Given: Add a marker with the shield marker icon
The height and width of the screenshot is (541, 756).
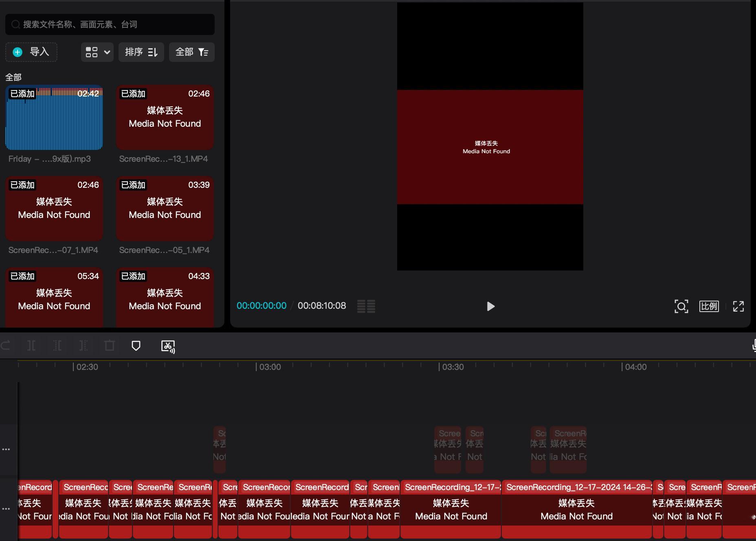Looking at the screenshot, I should click(x=136, y=346).
